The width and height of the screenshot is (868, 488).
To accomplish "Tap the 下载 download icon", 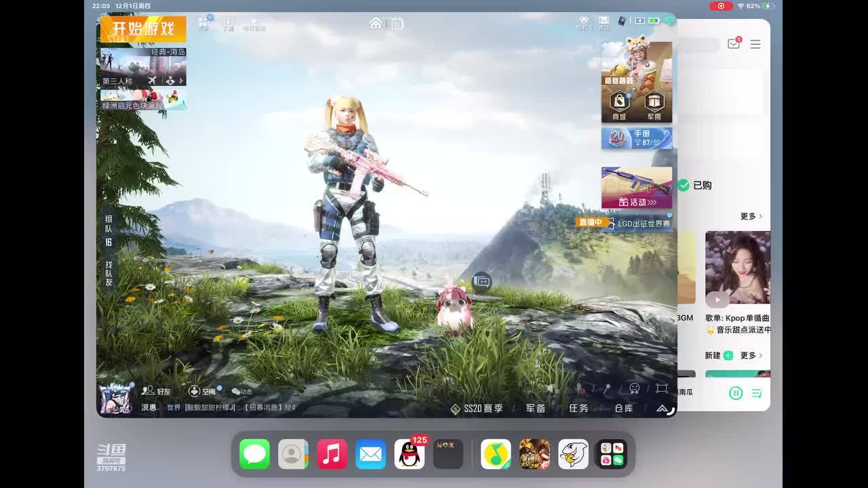I will pyautogui.click(x=228, y=24).
